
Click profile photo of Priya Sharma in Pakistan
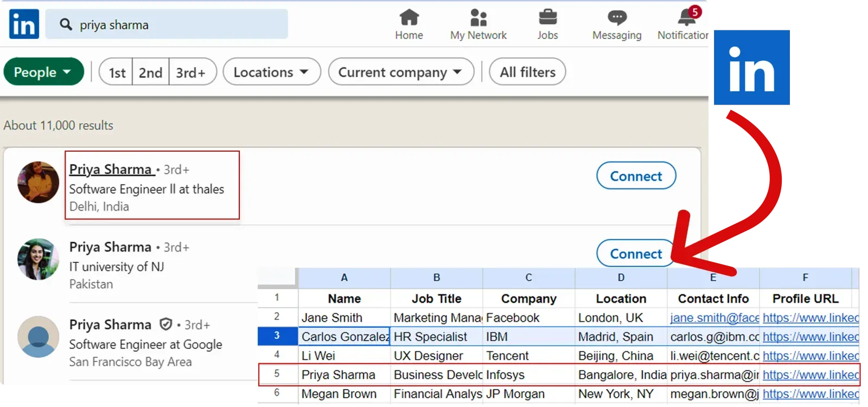tap(38, 259)
